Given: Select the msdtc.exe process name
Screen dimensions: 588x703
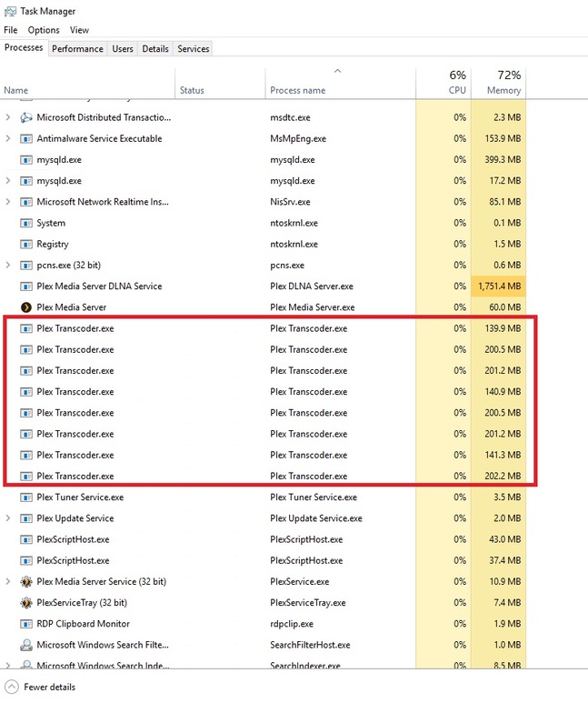Looking at the screenshot, I should [290, 117].
